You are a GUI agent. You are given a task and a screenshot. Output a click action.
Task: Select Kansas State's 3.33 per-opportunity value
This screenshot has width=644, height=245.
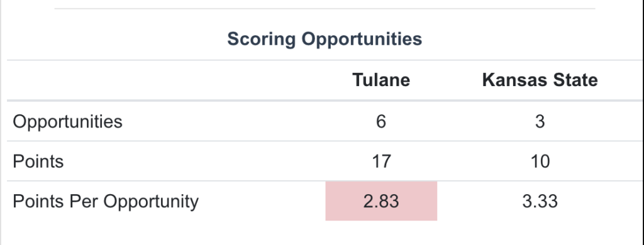point(540,202)
